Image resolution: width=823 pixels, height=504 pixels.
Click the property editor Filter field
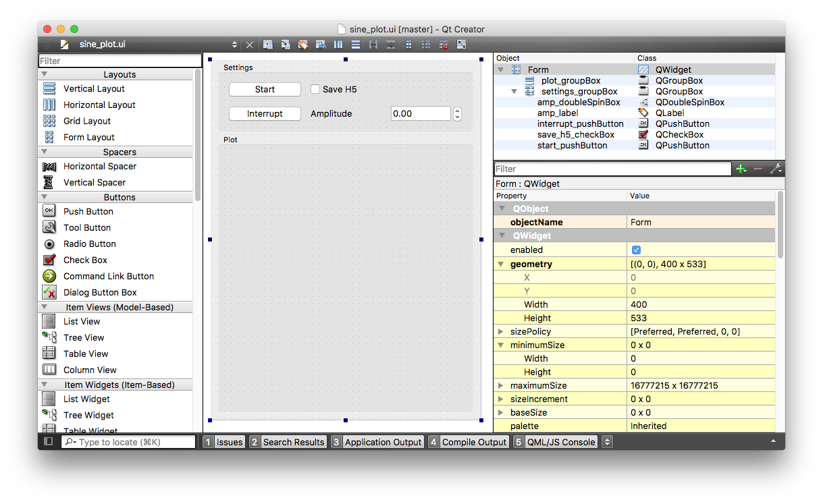(612, 169)
